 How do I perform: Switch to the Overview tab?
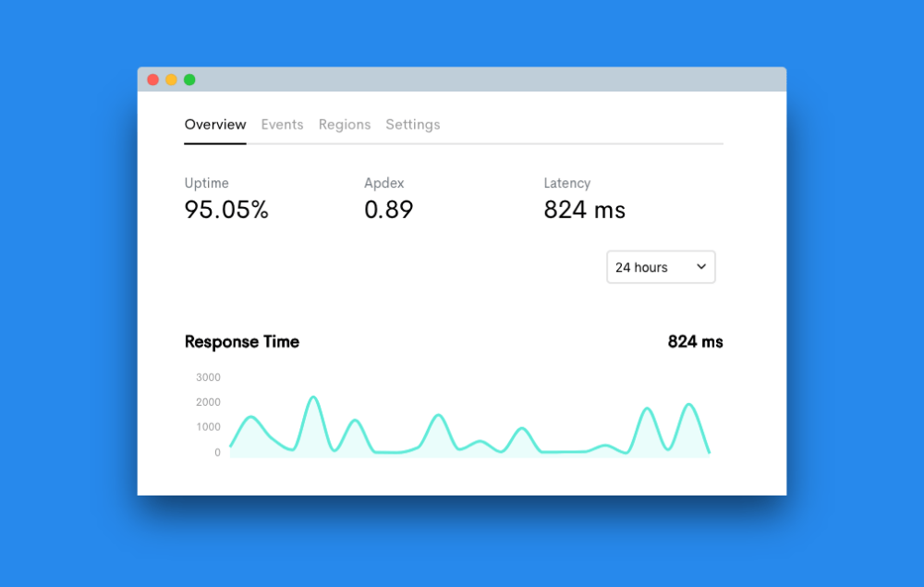(215, 125)
